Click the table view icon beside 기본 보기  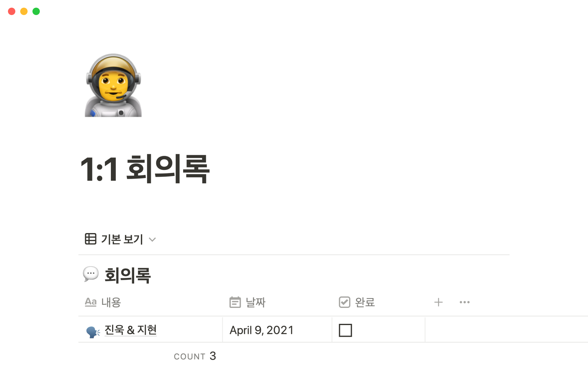pyautogui.click(x=90, y=239)
